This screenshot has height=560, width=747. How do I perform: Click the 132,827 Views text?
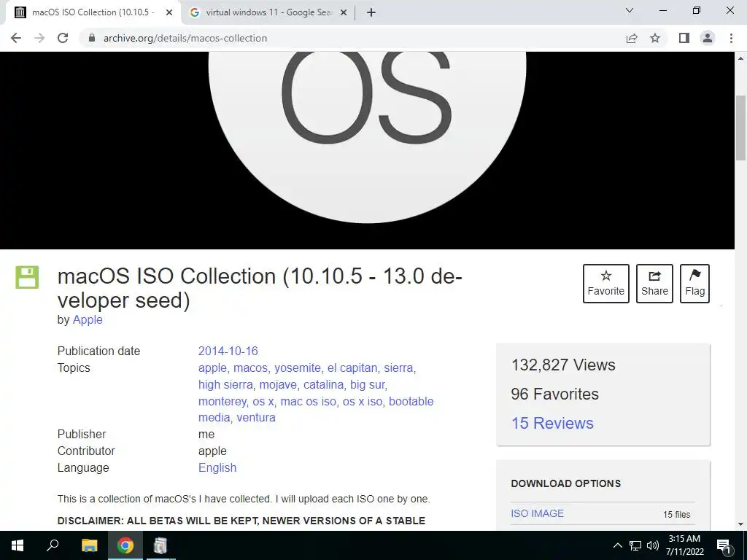[x=563, y=365]
